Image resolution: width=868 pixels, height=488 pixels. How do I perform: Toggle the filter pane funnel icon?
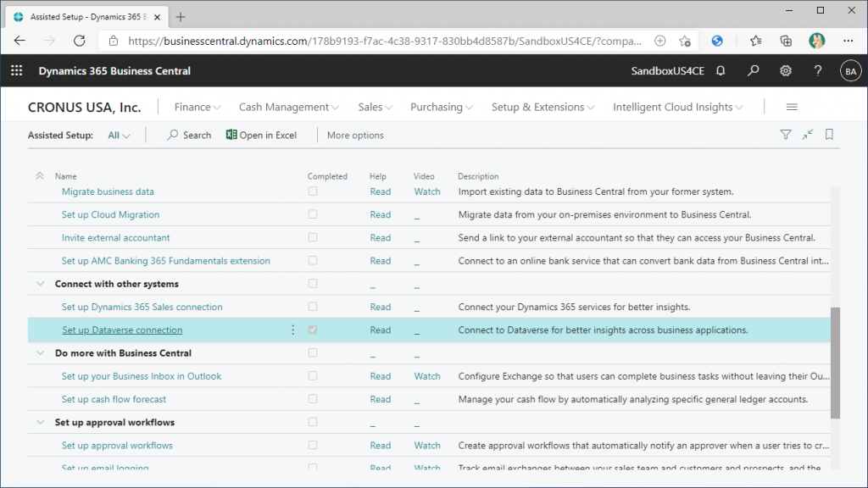pos(786,135)
